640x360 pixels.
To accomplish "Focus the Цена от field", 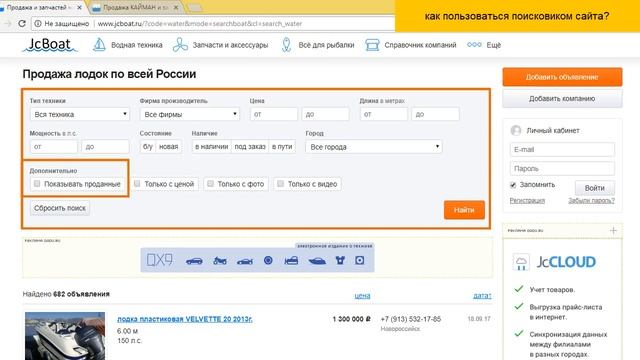I will 273,114.
